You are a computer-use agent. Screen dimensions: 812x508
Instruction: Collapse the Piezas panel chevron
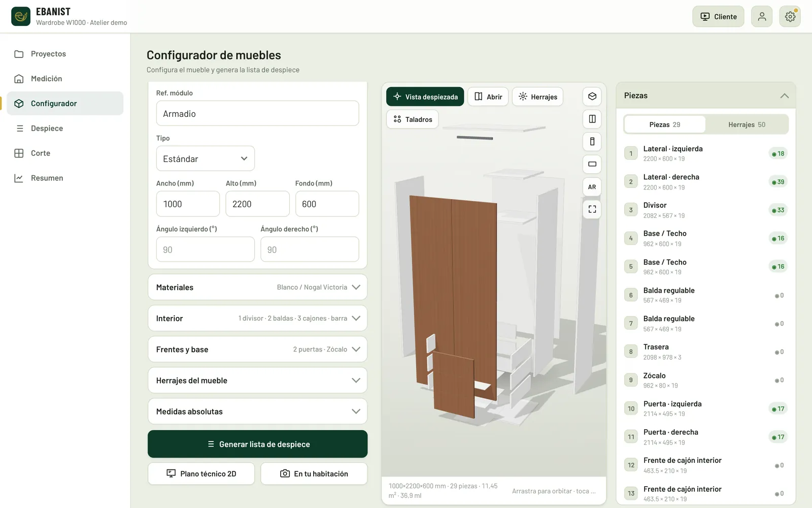(785, 96)
